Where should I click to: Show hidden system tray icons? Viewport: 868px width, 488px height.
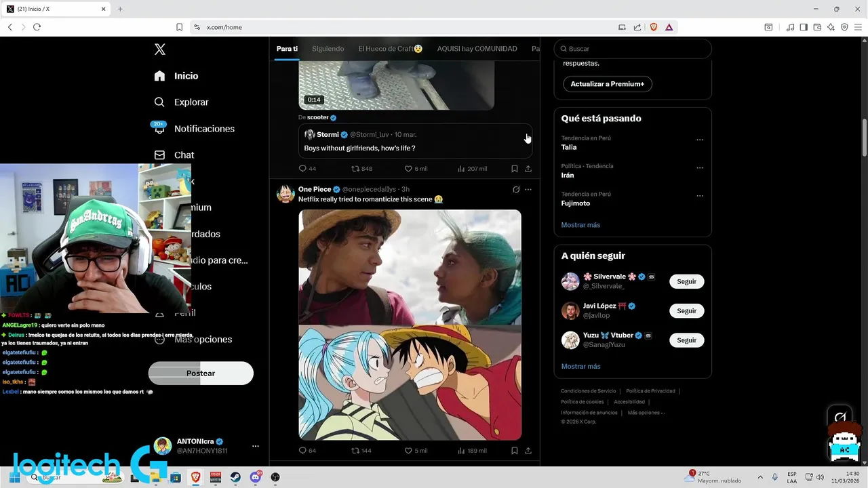[x=759, y=477]
